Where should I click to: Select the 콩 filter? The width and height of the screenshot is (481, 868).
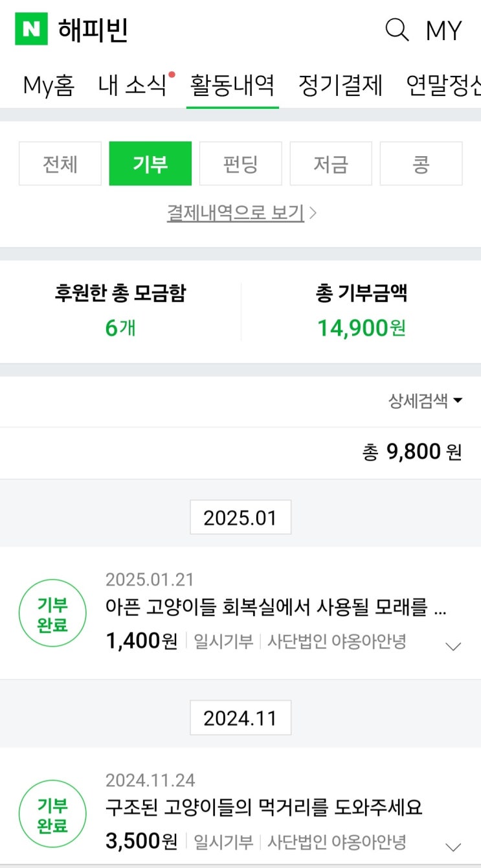click(421, 164)
